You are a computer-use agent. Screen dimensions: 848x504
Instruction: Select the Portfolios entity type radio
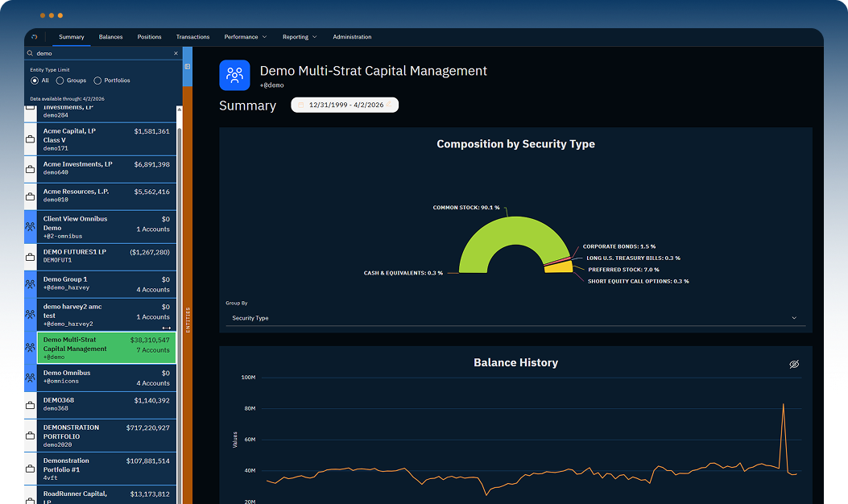97,81
